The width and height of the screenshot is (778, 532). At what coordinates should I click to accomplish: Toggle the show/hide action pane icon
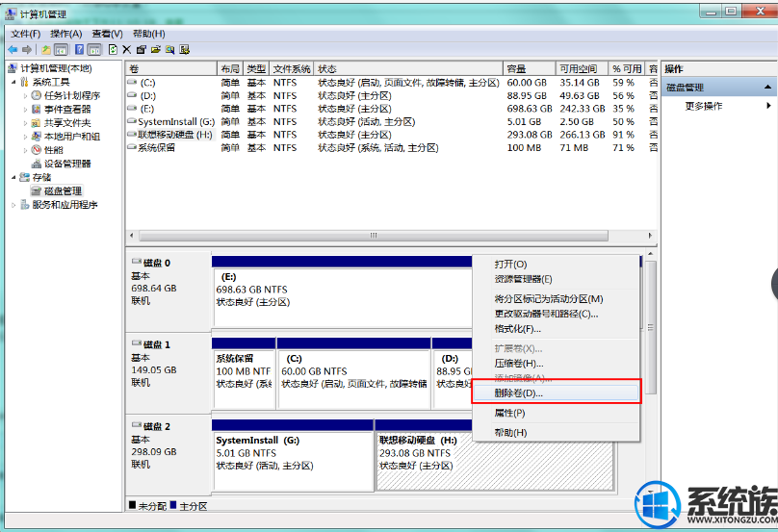(x=94, y=50)
